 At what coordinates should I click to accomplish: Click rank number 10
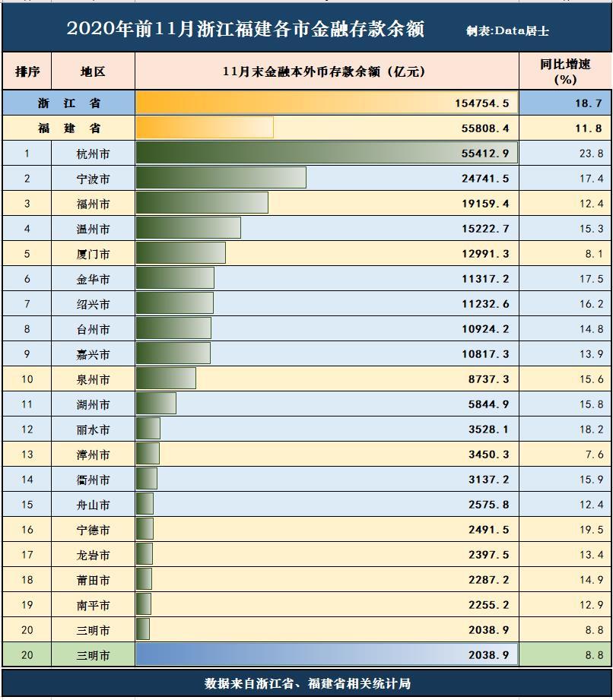27,379
